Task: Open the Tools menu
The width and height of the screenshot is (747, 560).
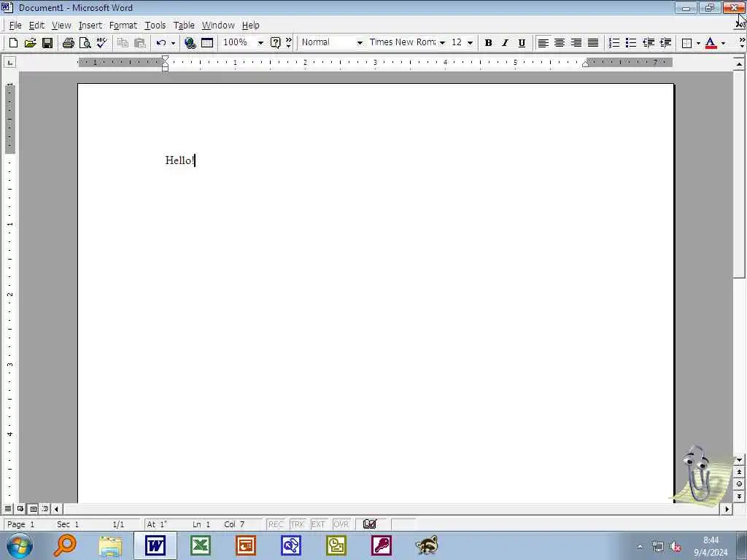Action: click(x=155, y=26)
